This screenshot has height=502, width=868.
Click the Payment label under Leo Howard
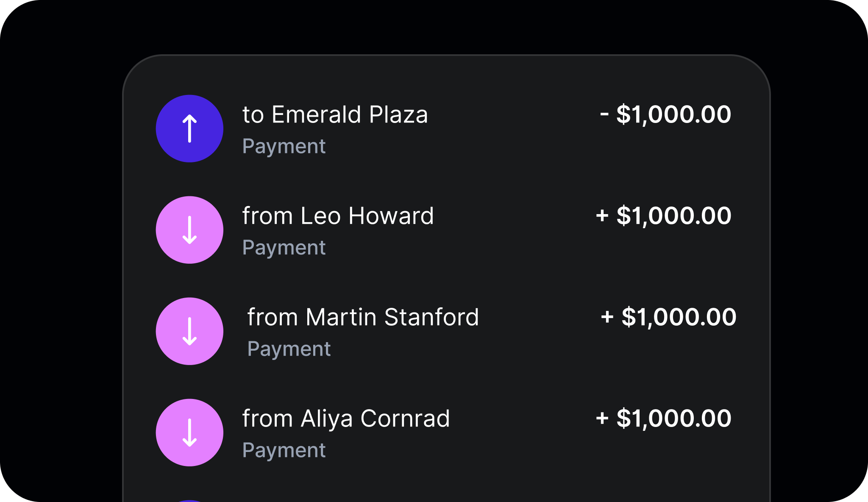pos(284,248)
